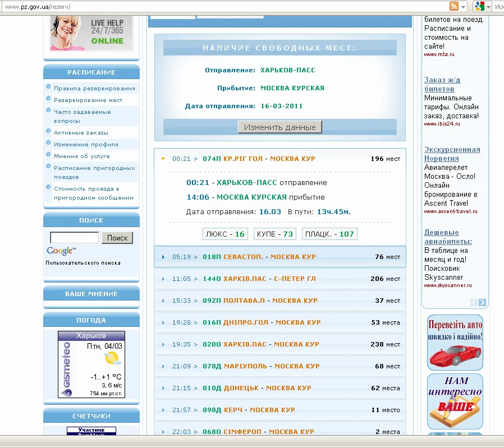Open Дешевые авиабилеты ad link
Viewport: 504px width, 448px height.
448,237
